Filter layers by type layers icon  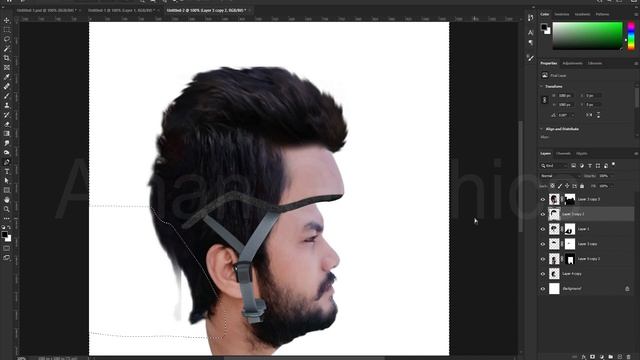coord(589,166)
